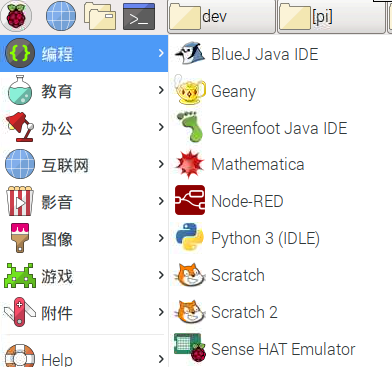
Task: Click the Mathematica red spiky star icon
Action: [x=190, y=164]
